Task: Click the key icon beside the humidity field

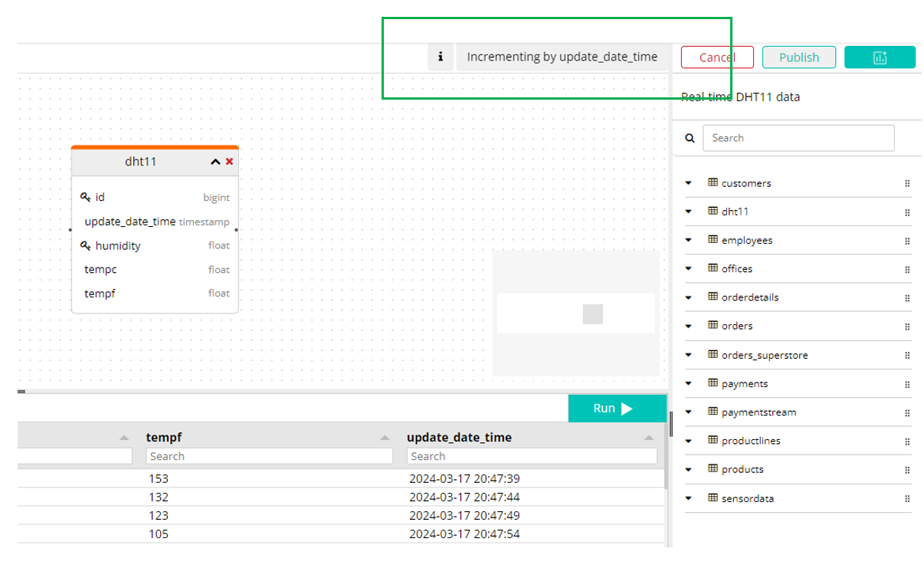Action: pos(86,245)
